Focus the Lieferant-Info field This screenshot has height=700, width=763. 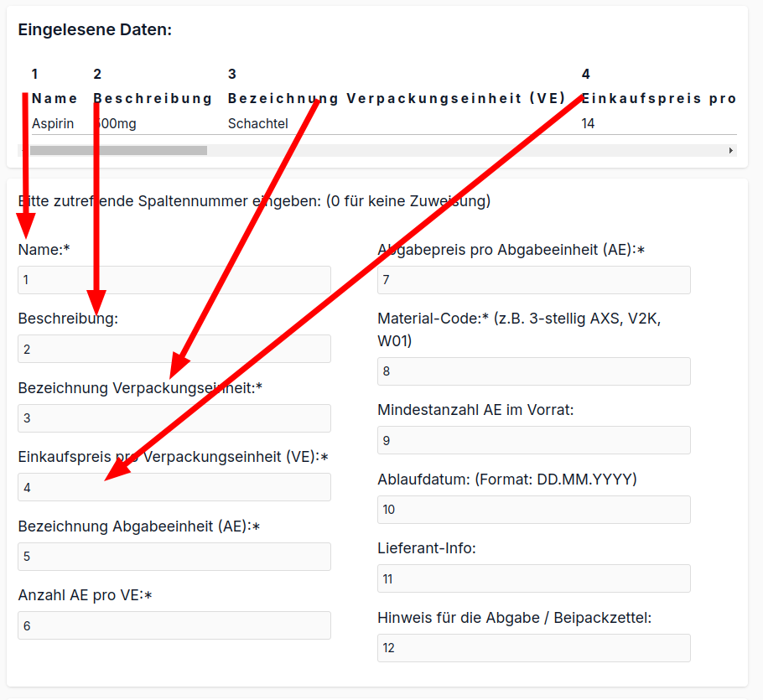click(534, 578)
